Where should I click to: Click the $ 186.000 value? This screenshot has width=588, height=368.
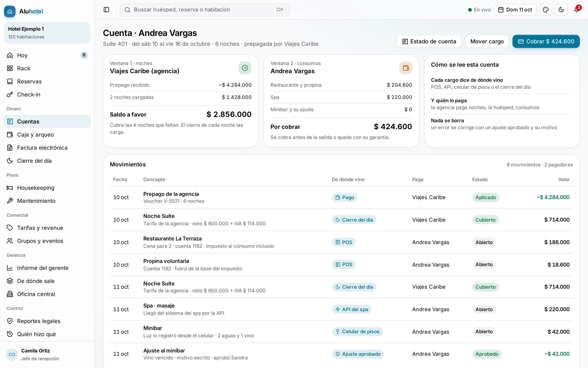(557, 242)
